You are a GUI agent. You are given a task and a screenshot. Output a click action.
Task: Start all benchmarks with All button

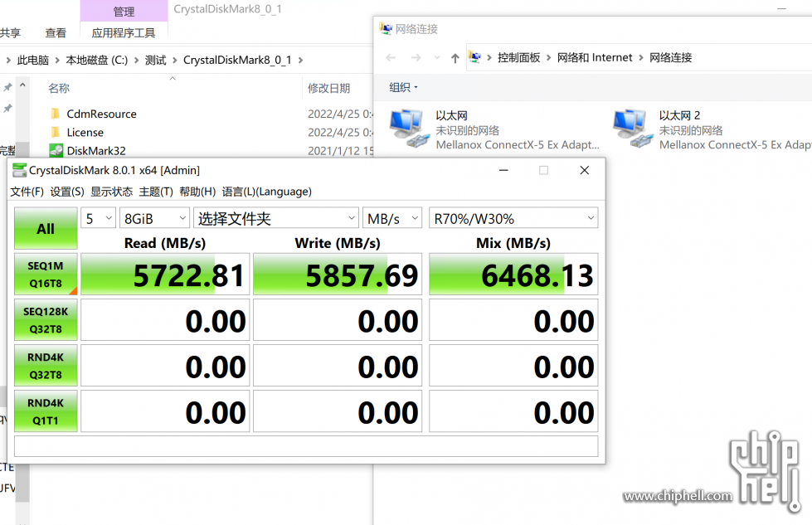coord(46,229)
